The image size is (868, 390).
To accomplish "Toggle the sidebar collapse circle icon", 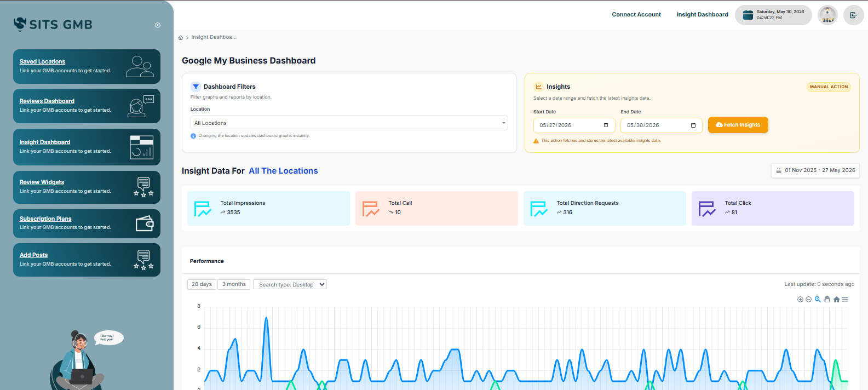I will [158, 25].
